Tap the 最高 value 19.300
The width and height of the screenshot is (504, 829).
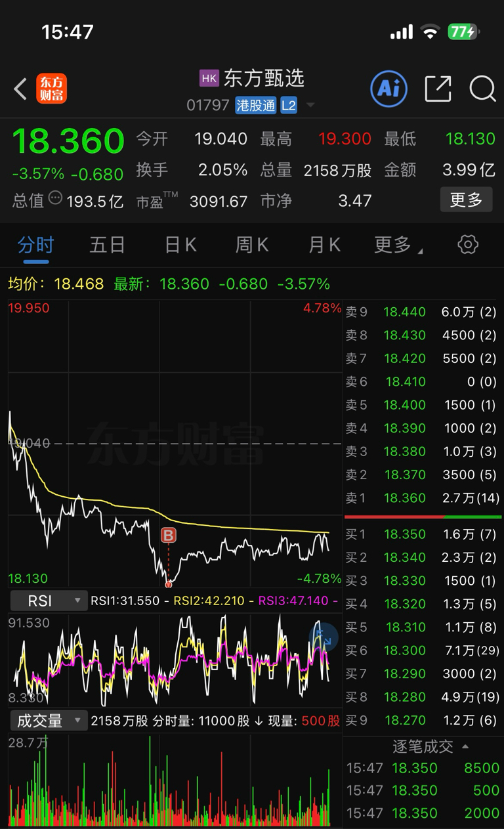tap(345, 139)
